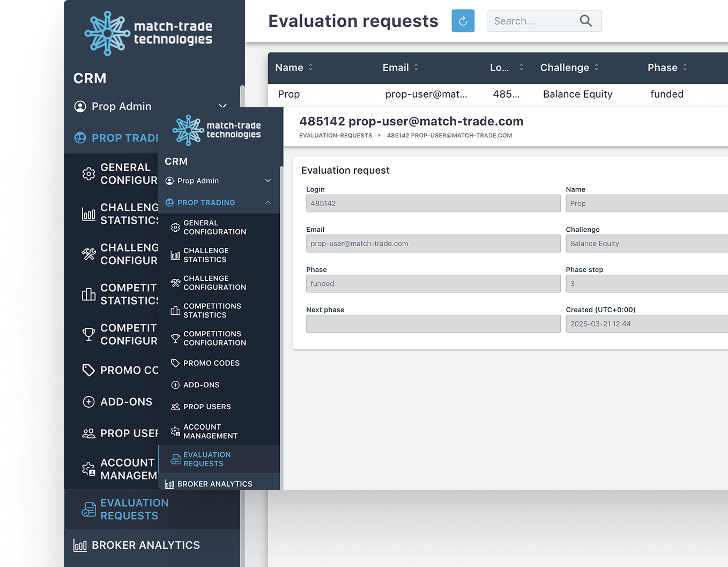
Task: Click the Evaluation-Requests breadcrumb link
Action: tap(336, 136)
